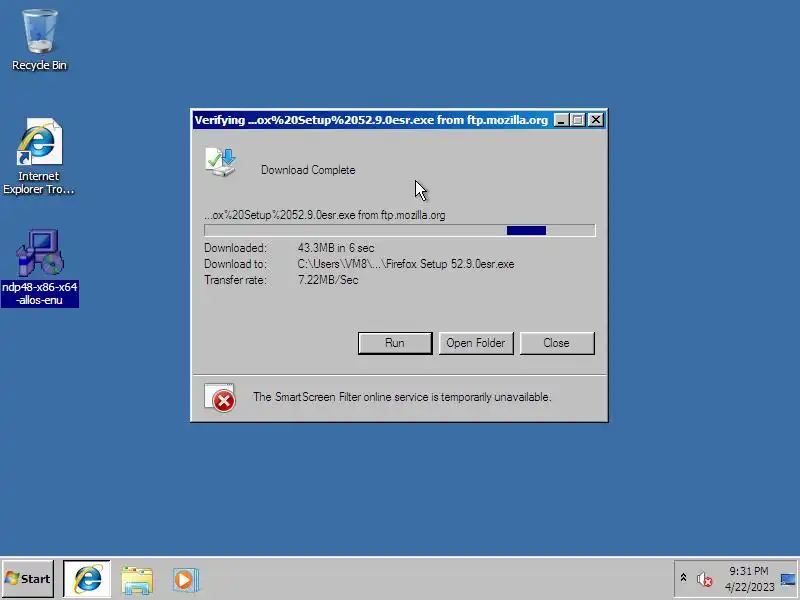Click the SmartScreen red error icon
The height and width of the screenshot is (600, 800).
click(220, 397)
